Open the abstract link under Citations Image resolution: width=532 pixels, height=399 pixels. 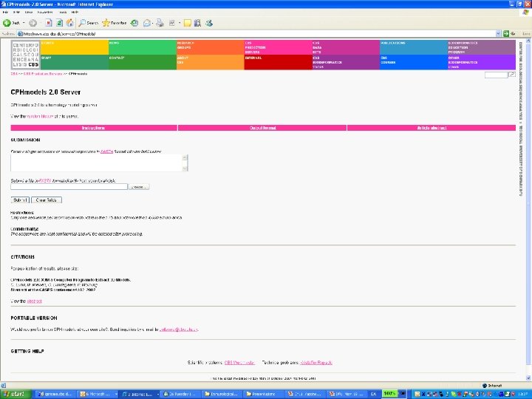pos(34,301)
